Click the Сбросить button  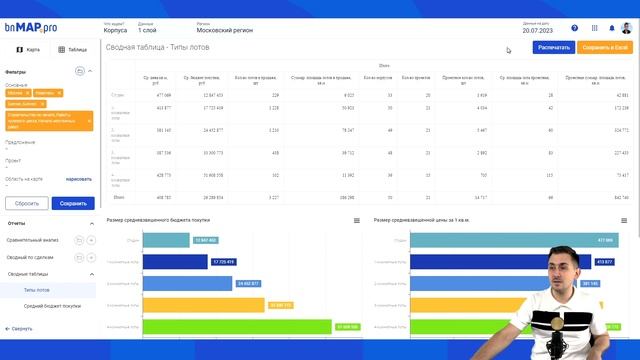27,203
